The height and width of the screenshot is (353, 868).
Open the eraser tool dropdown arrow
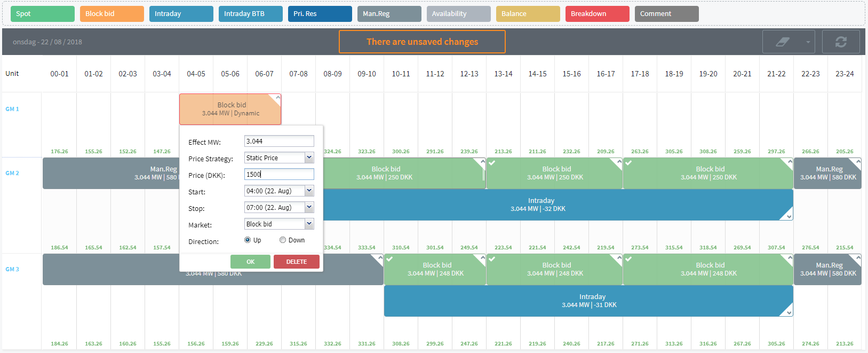pyautogui.click(x=808, y=42)
